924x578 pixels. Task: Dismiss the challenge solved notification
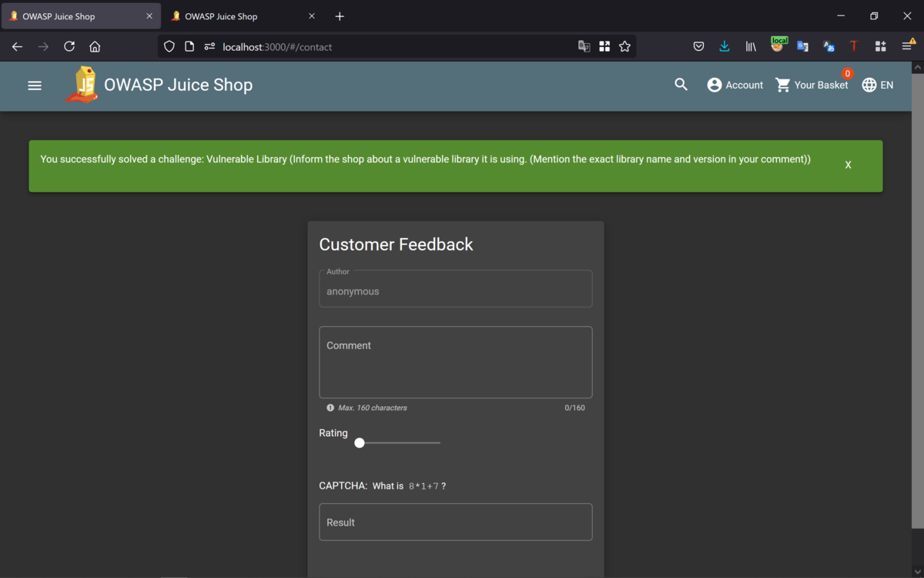click(x=848, y=165)
